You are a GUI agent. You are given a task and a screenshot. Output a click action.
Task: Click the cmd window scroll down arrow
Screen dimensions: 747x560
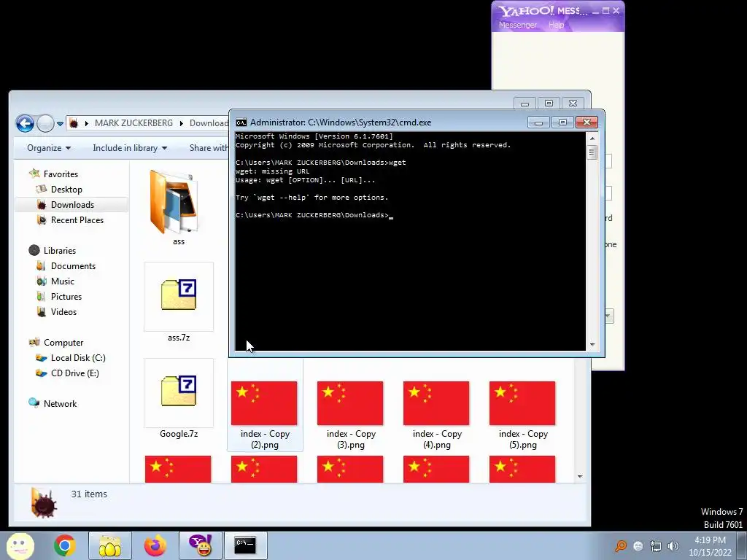pos(592,344)
